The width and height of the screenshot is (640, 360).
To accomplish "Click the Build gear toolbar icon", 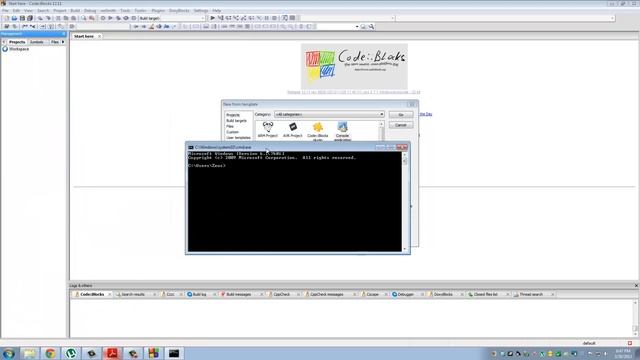I will (103, 18).
